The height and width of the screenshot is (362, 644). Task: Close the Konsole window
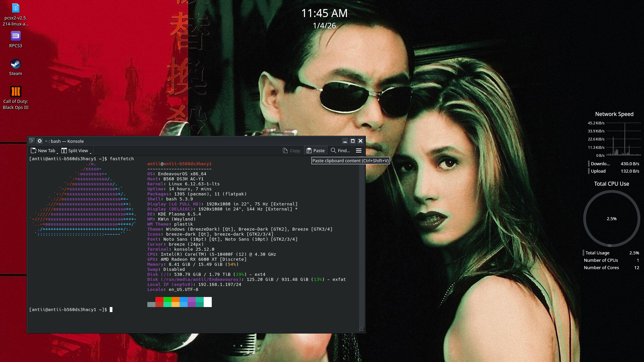click(360, 141)
